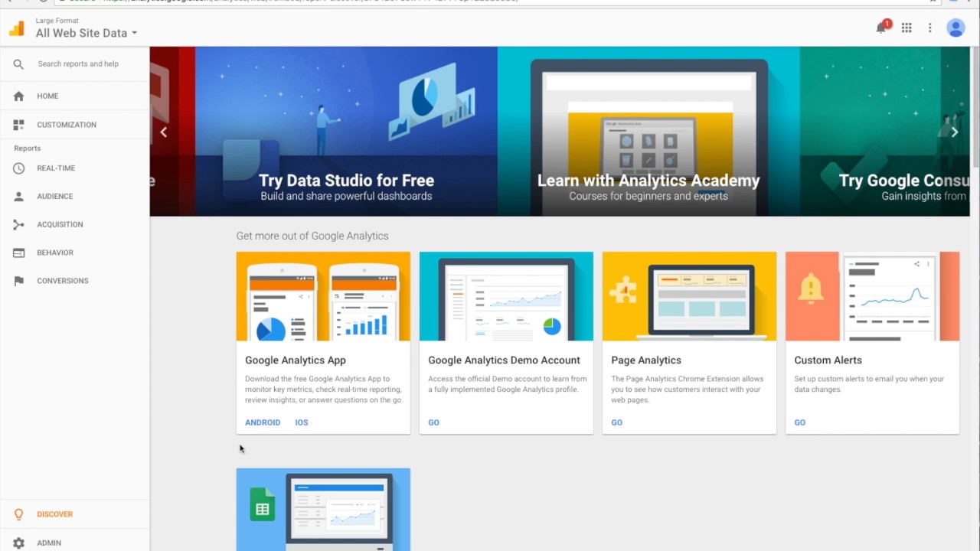This screenshot has height=551, width=980.
Task: Expand AUDIENCE reports
Action: pyautogui.click(x=55, y=197)
